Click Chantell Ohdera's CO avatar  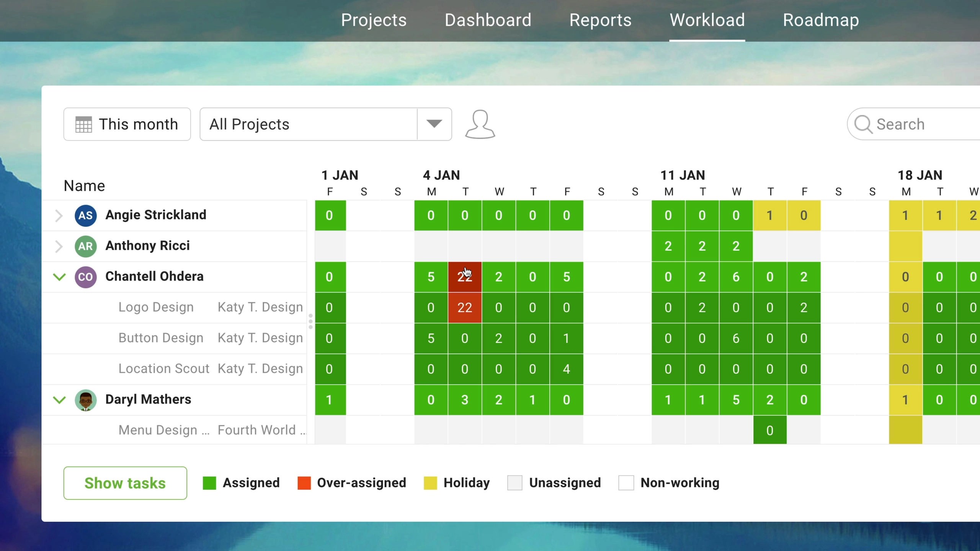click(x=85, y=277)
